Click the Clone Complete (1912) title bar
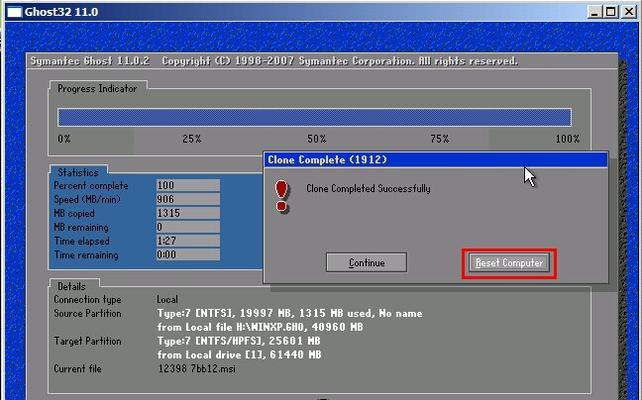This screenshot has height=400, width=642. point(435,160)
